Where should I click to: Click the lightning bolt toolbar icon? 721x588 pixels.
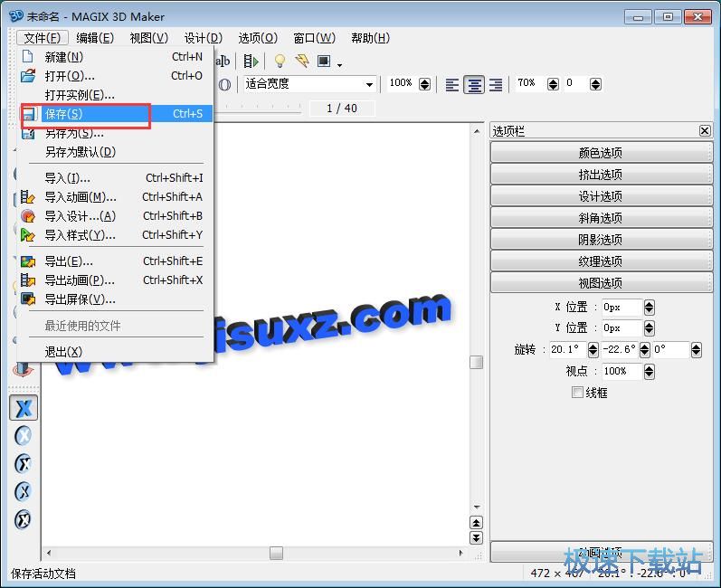click(x=302, y=61)
